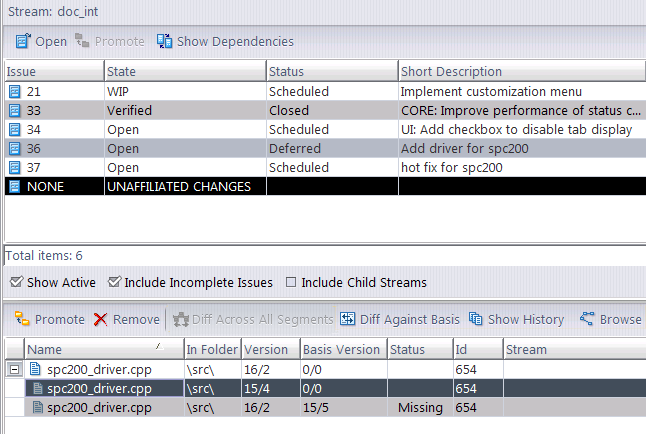Viewport: 646px width, 434px height.
Task: Click the Short Description column header
Action: tap(520, 72)
